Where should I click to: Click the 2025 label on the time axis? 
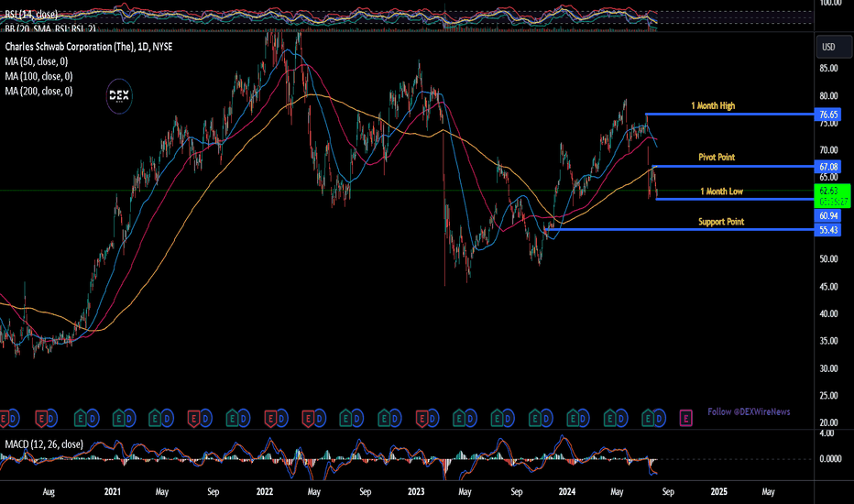pos(718,491)
